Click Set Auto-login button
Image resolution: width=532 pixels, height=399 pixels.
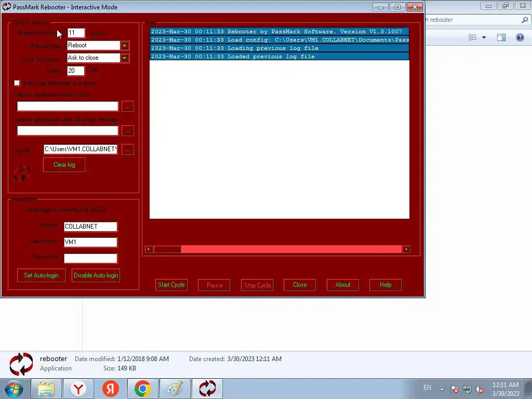coord(41,275)
